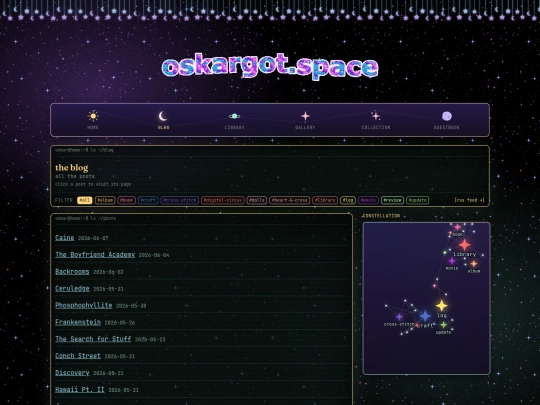Viewport: 540px width, 405px height.
Task: Click the orange album star
Action: coord(474,264)
